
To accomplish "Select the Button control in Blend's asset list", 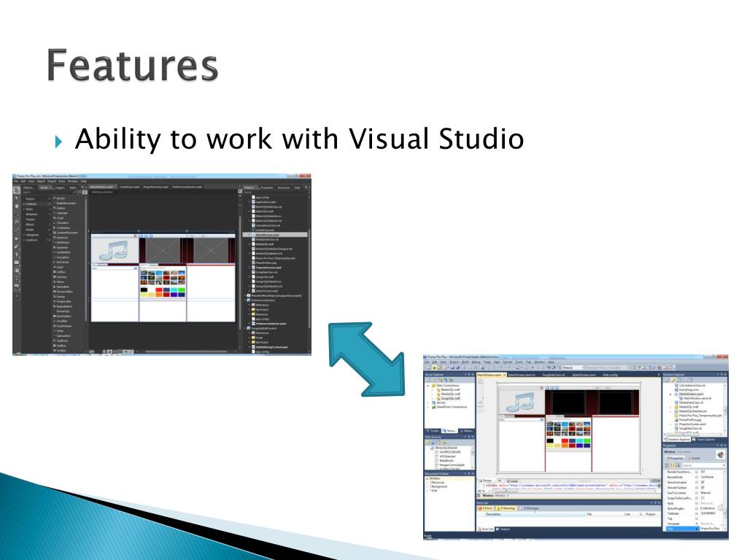I will (61, 208).
